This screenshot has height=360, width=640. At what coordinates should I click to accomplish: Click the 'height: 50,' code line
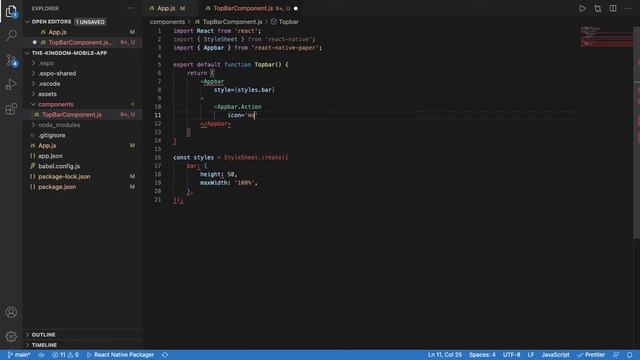[x=218, y=174]
